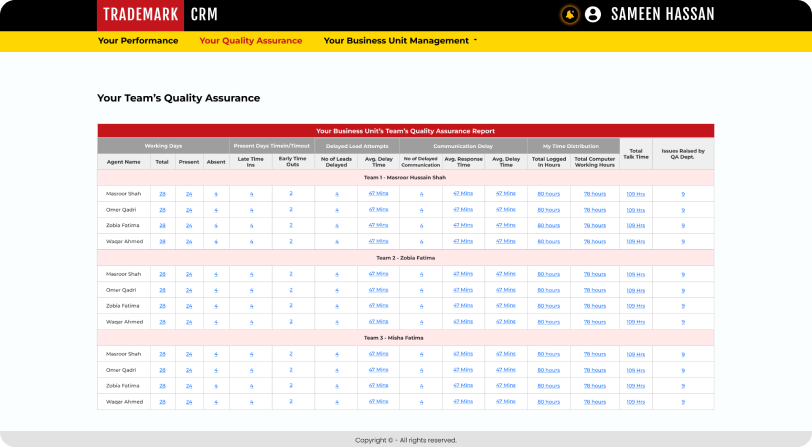Image resolution: width=812 pixels, height=447 pixels.
Task: Click Team 2 Omer Qadri avg response time
Action: click(x=463, y=290)
